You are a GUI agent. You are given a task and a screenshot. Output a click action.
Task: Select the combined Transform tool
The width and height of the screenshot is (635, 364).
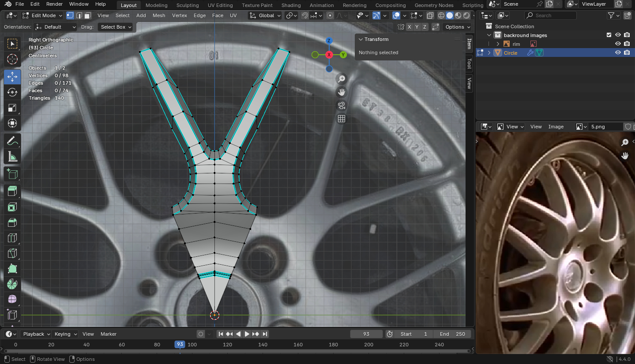click(12, 123)
